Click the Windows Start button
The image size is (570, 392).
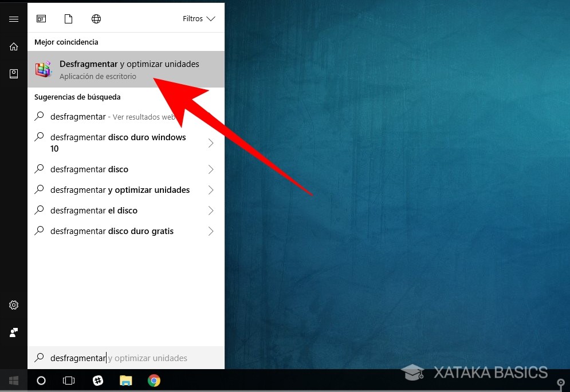coord(14,381)
